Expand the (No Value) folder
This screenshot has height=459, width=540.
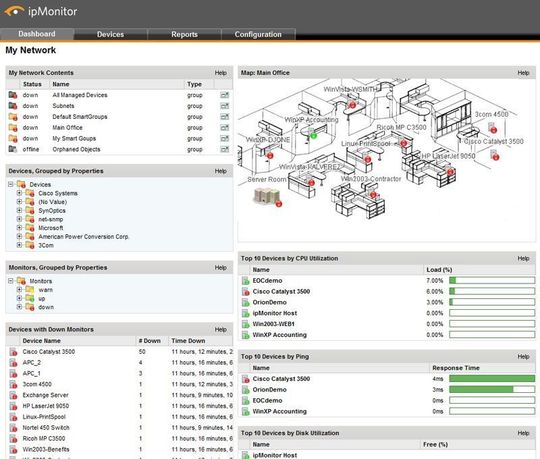coord(19,202)
